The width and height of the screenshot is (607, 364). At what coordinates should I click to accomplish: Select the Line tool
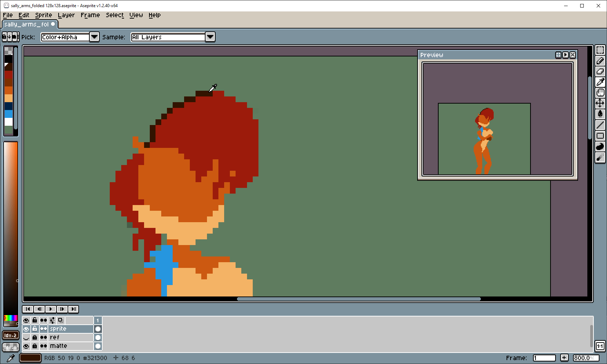[600, 125]
